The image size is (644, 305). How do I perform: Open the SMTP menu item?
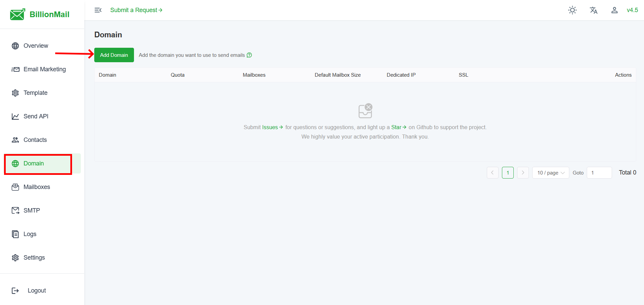pos(32,211)
